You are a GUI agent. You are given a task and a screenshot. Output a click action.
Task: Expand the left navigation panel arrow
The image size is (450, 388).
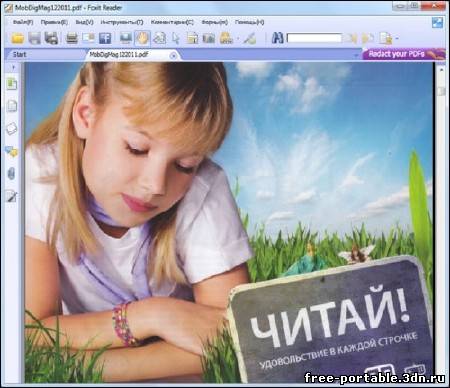click(x=14, y=67)
